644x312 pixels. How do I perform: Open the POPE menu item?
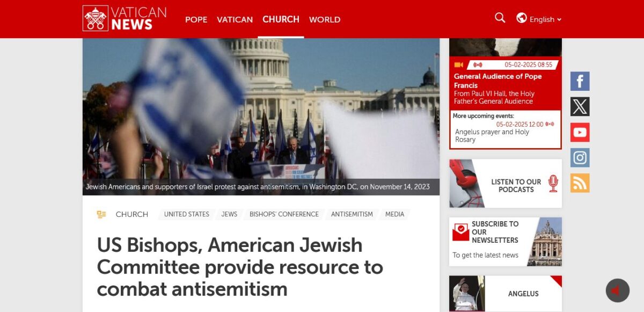(x=196, y=19)
